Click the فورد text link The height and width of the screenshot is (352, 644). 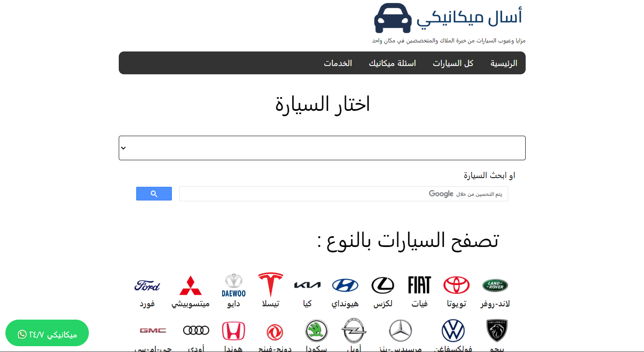(x=147, y=304)
